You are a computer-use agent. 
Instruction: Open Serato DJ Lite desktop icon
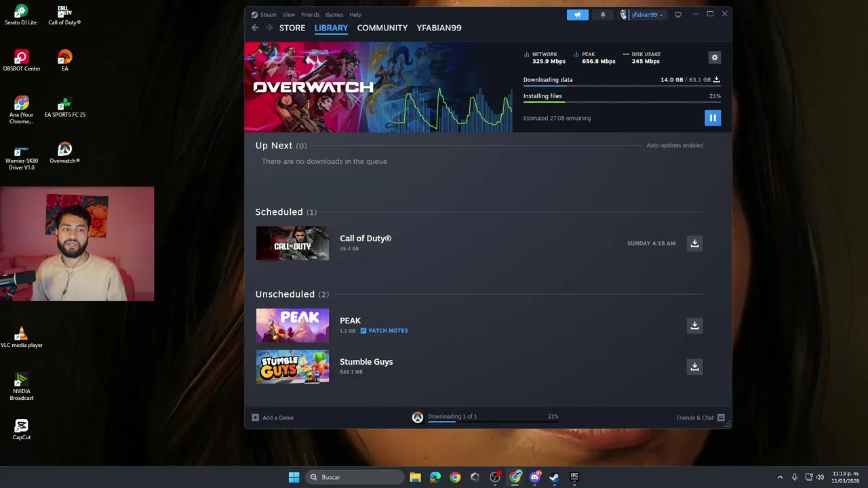(21, 15)
